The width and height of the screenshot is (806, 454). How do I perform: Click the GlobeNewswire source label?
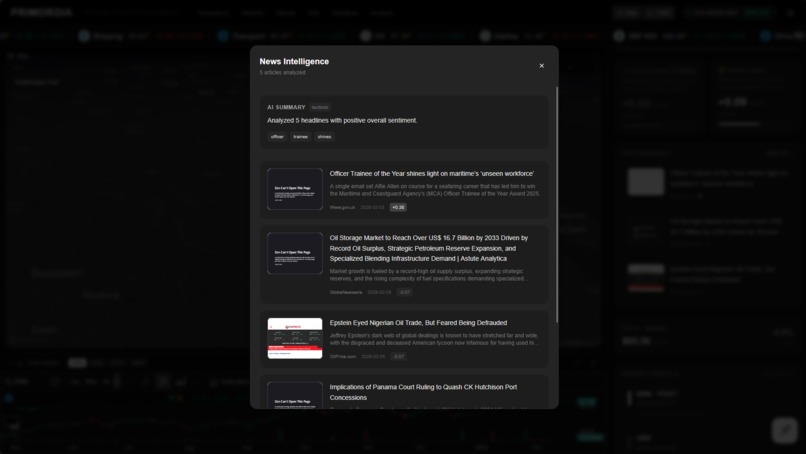346,292
